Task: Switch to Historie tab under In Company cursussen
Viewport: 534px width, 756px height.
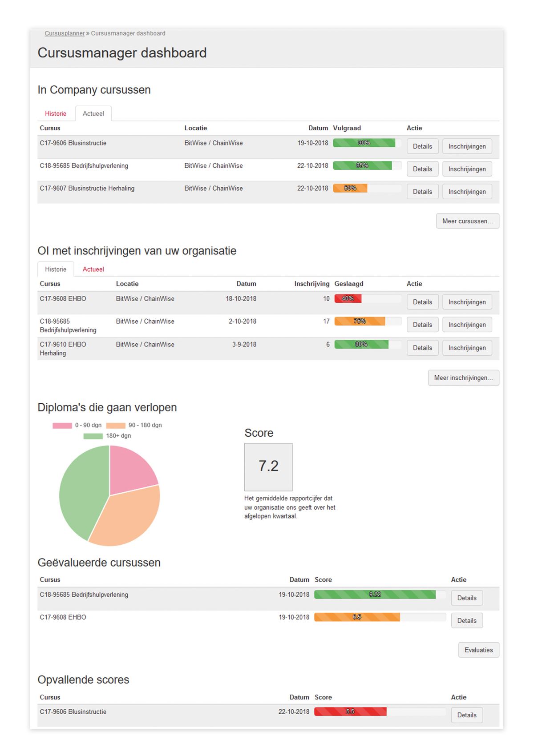Action: click(56, 114)
